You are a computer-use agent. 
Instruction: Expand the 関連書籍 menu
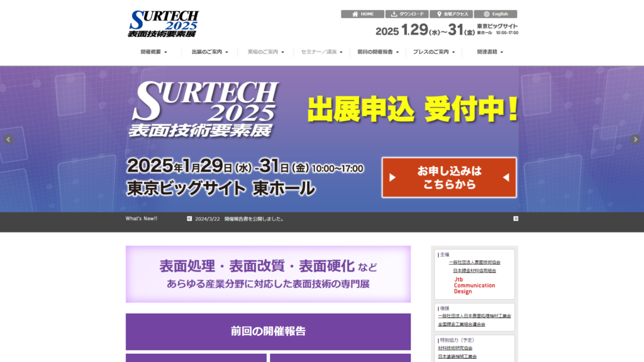(489, 52)
